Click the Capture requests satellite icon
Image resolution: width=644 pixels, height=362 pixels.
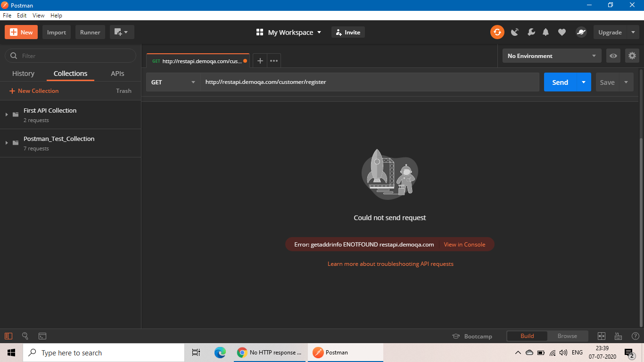[514, 32]
